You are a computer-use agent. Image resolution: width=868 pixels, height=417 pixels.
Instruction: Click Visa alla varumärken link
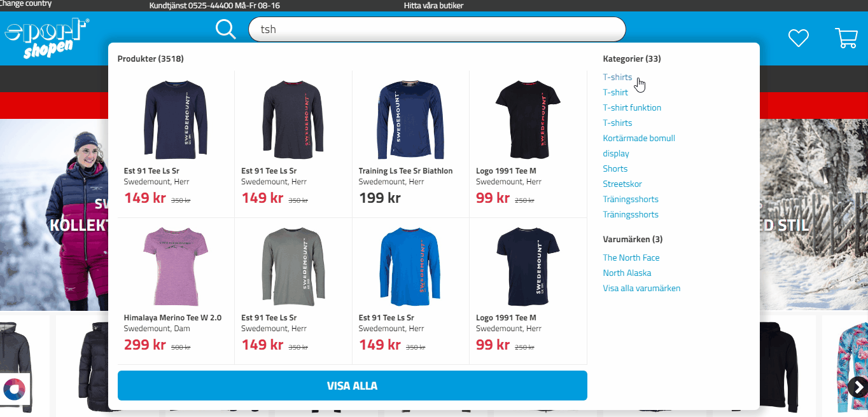[x=641, y=288]
